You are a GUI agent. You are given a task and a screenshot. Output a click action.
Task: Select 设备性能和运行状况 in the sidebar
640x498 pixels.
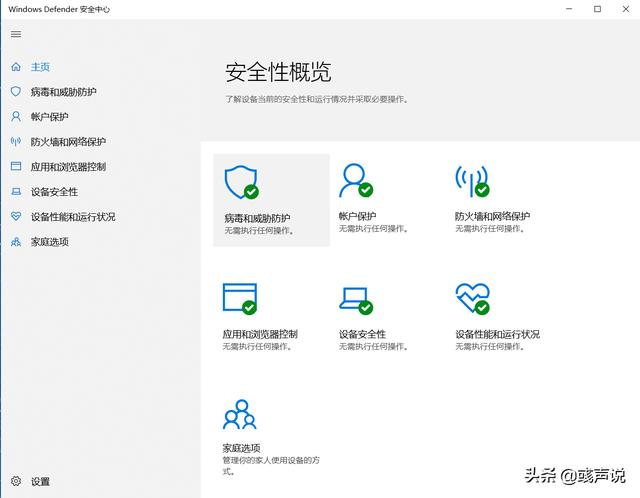pyautogui.click(x=73, y=217)
